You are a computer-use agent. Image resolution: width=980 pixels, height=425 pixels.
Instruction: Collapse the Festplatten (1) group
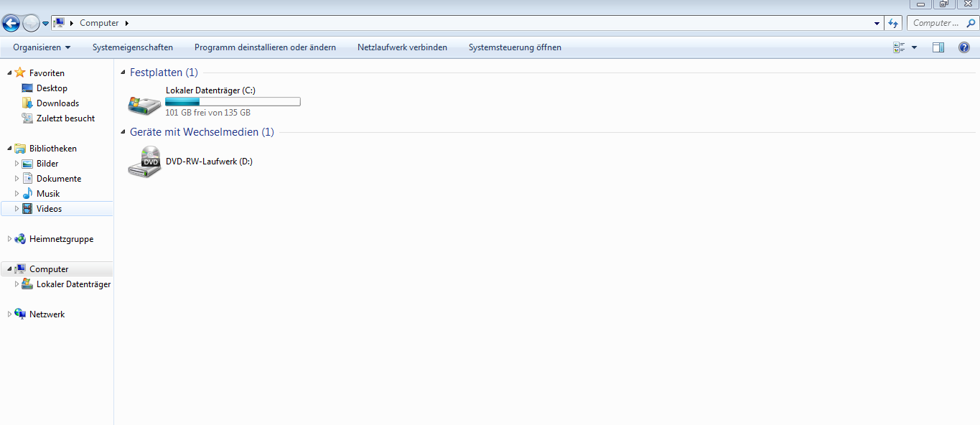(123, 73)
